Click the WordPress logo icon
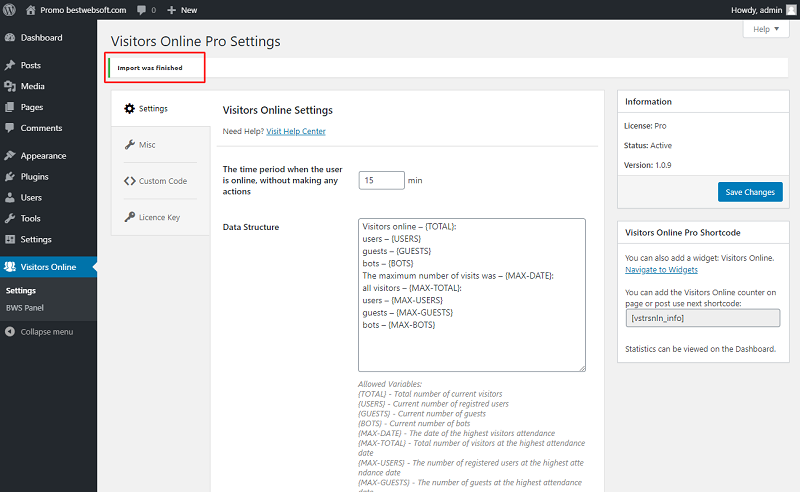Image resolution: width=800 pixels, height=492 pixels. [9, 9]
